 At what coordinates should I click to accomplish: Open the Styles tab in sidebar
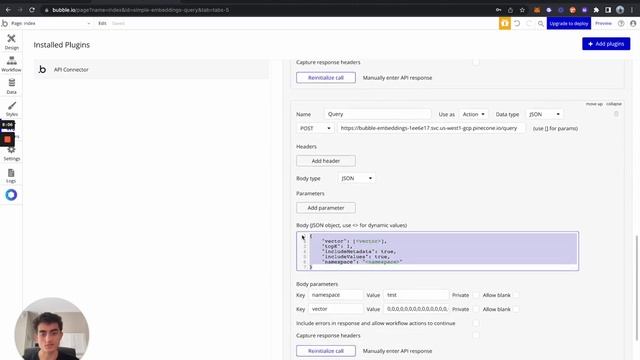pos(11,109)
